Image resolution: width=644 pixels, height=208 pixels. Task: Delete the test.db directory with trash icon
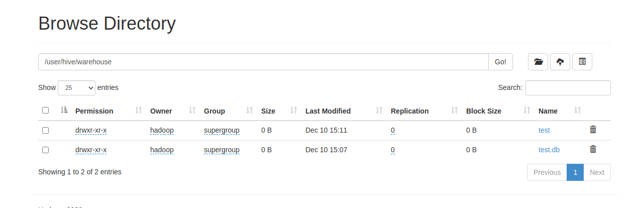point(593,149)
